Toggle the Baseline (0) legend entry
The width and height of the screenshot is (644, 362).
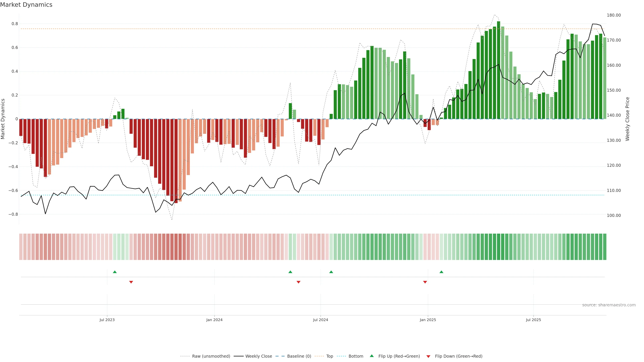[x=299, y=356]
